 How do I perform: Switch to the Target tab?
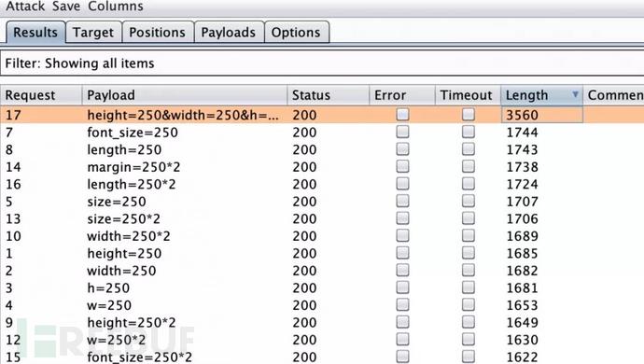pyautogui.click(x=93, y=32)
